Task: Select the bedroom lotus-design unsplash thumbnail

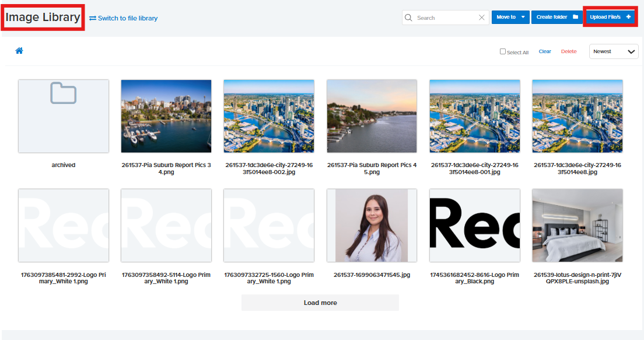Action: tap(577, 225)
